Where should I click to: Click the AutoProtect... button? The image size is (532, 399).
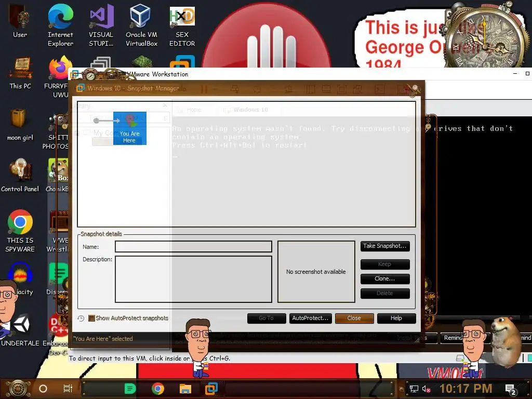pyautogui.click(x=311, y=318)
